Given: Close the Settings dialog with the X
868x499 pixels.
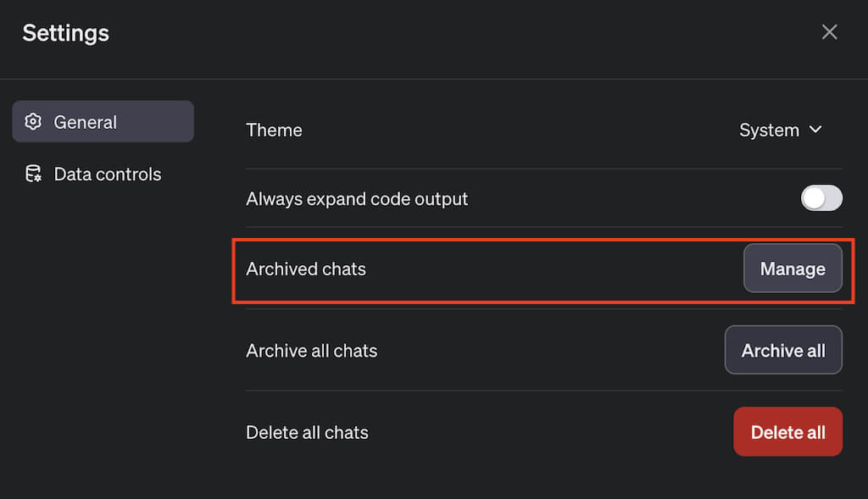Looking at the screenshot, I should [x=829, y=32].
